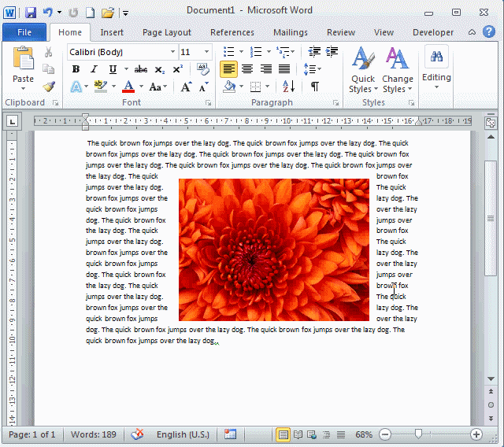The height and width of the screenshot is (447, 504).
Task: Open the File tab
Action: point(24,32)
